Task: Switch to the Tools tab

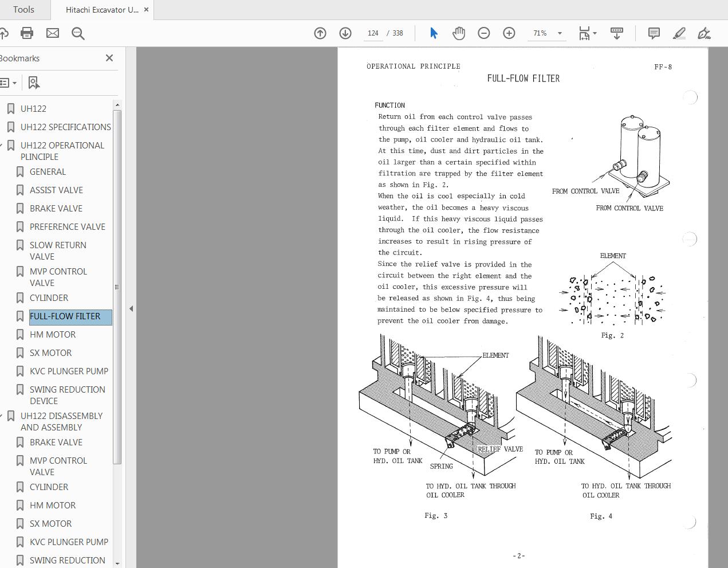Action: pyautogui.click(x=23, y=10)
